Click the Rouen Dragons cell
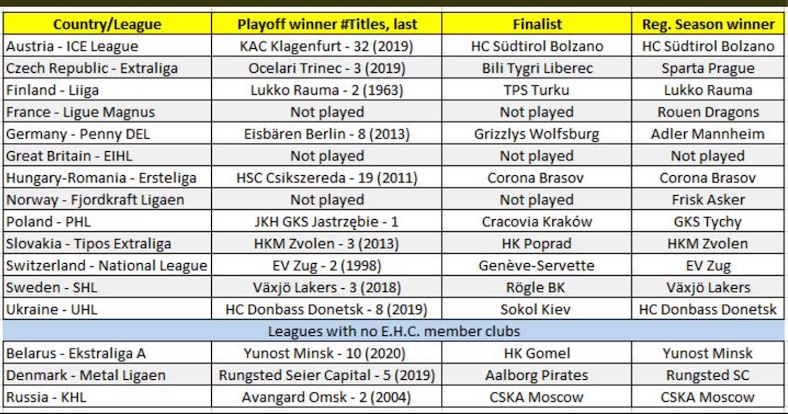The width and height of the screenshot is (788, 414). (708, 112)
